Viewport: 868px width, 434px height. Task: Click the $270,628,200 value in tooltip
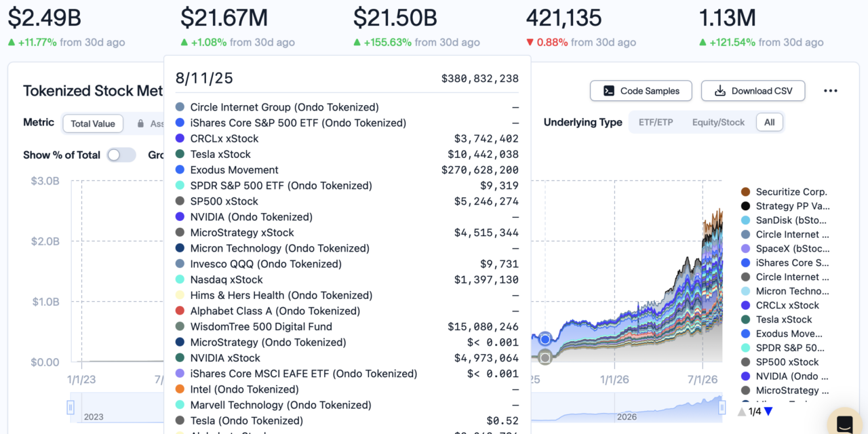(480, 170)
